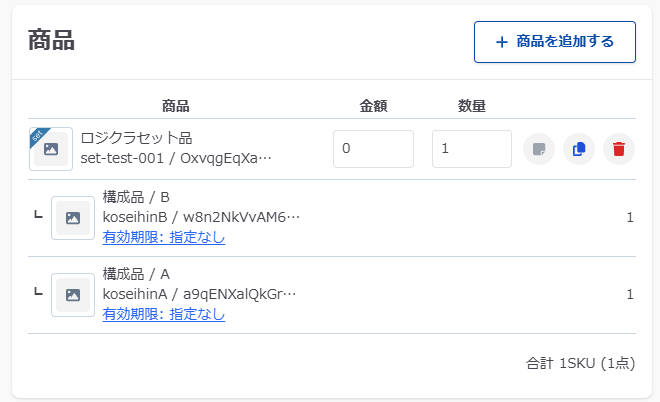
Task: Delete ロジクラセット品 using the red trash icon
Action: (x=619, y=149)
